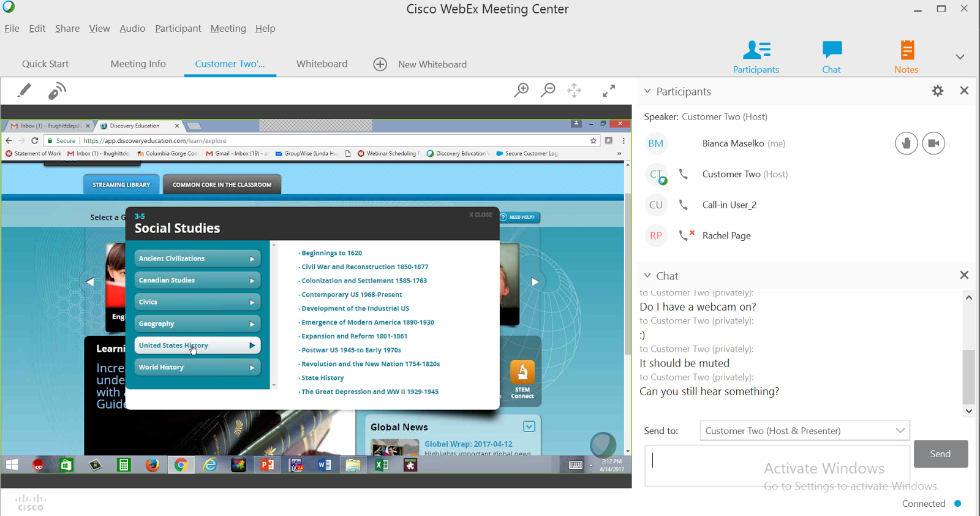Switch to the Whiteboard tab

click(x=322, y=64)
